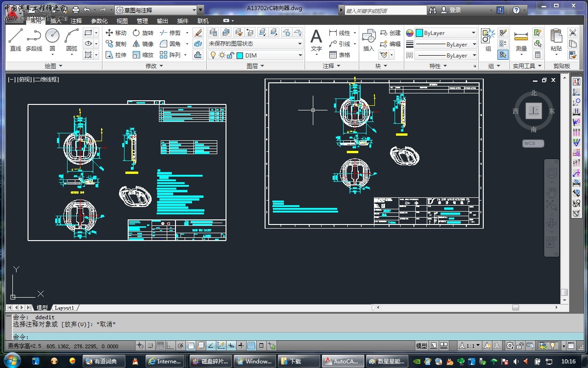Click the WCS button under the ViewCube
The image size is (588, 368).
[533, 144]
